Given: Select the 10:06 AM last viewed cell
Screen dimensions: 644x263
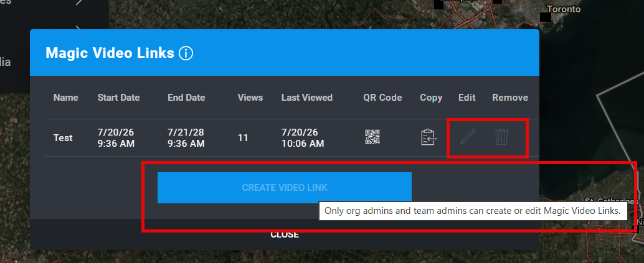Looking at the screenshot, I should point(303,138).
